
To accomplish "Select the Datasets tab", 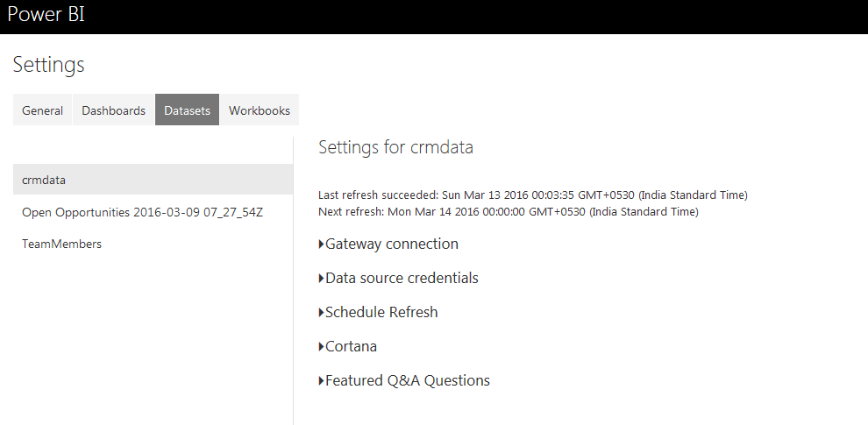I will click(187, 110).
